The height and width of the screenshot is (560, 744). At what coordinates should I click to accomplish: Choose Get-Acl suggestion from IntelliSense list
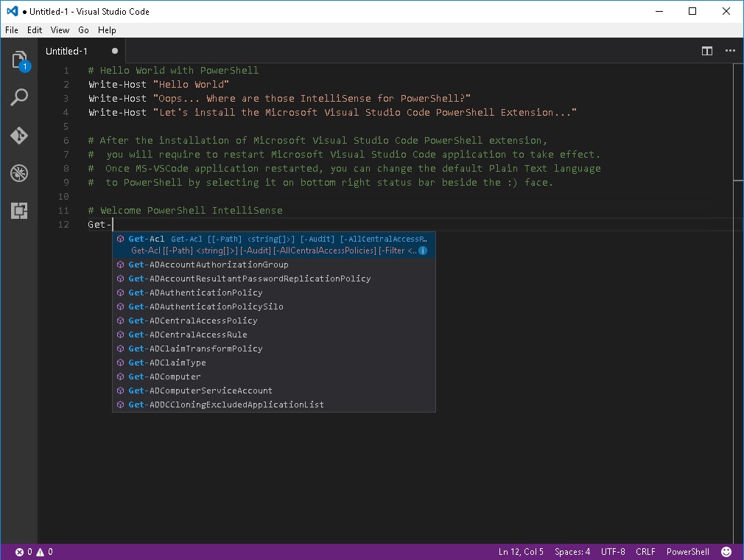click(274, 245)
